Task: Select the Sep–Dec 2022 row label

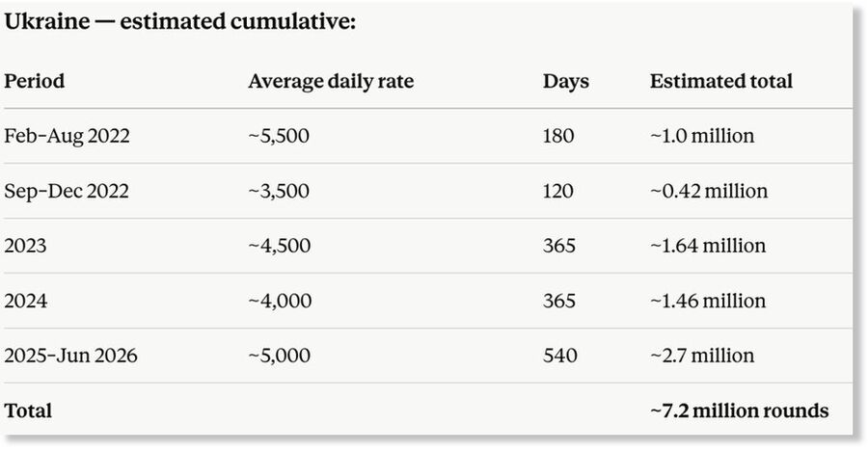Action: (x=67, y=192)
